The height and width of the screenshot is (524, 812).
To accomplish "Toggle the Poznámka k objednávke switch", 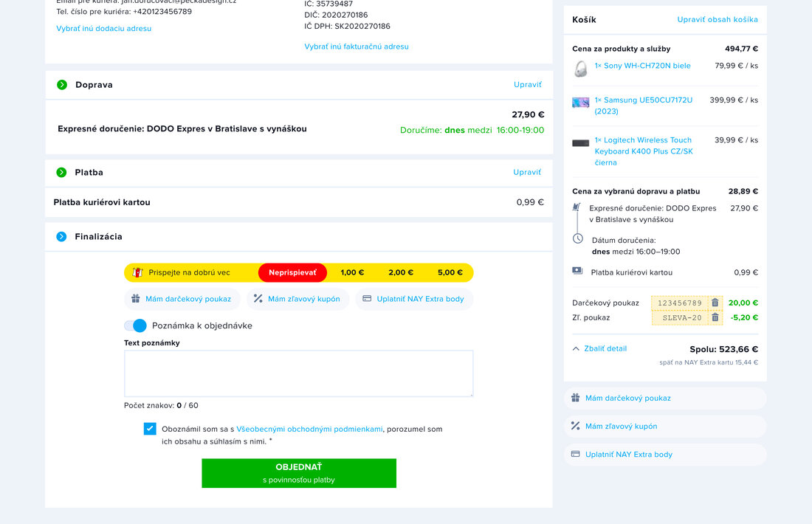I will tap(136, 325).
